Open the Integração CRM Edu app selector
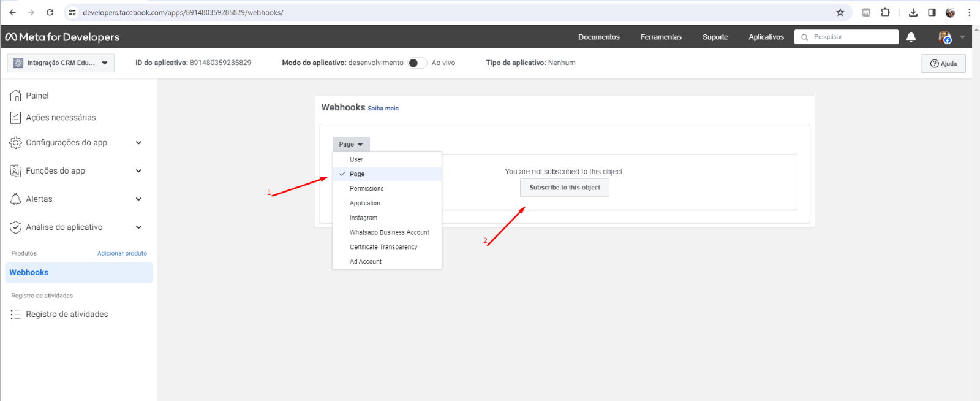Image resolution: width=980 pixels, height=401 pixels. (x=61, y=63)
